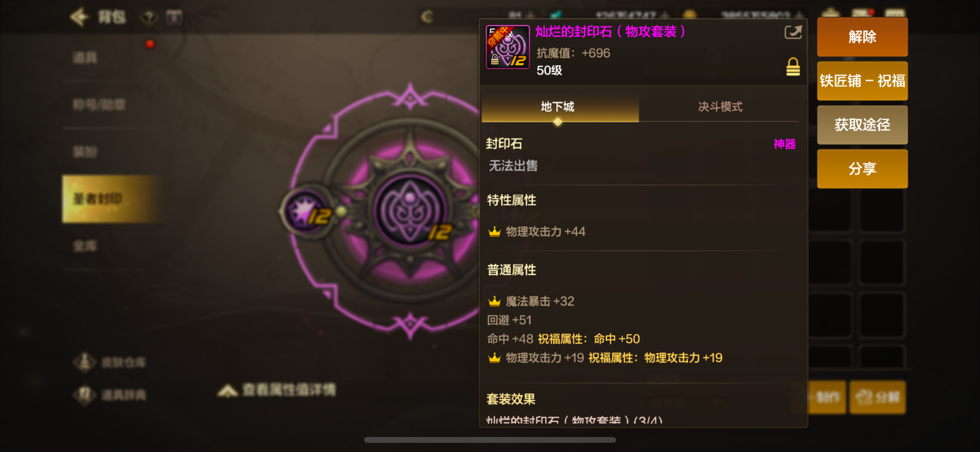Switch to the 决斗模式 tab
The image size is (980, 452).
click(720, 107)
